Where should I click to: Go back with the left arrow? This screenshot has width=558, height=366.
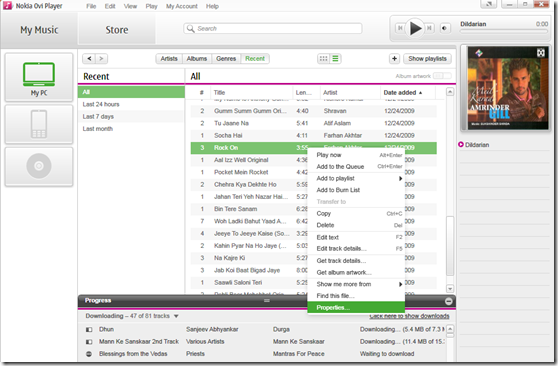coord(89,58)
